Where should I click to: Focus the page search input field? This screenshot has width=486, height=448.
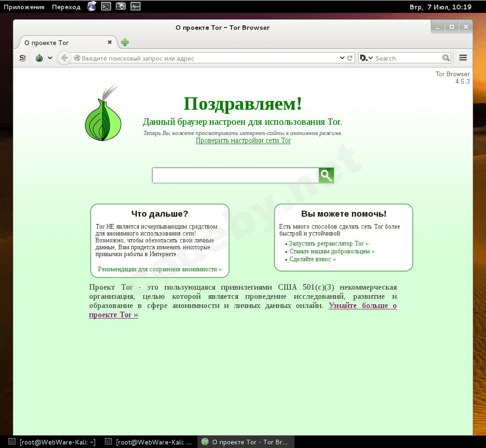[x=236, y=175]
